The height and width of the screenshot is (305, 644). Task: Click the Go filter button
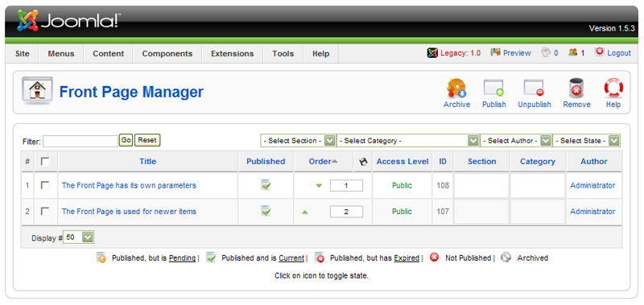click(126, 140)
